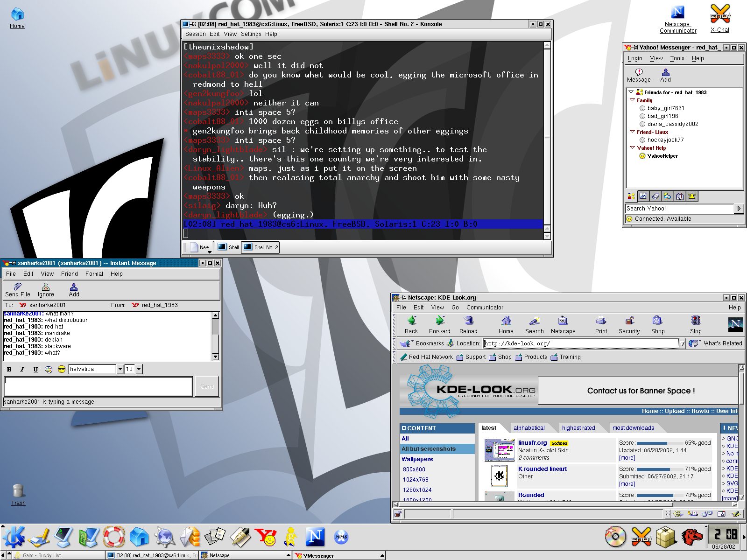
Task: Open the Wallpapers link in the KDE-Look sidebar
Action: point(417,459)
